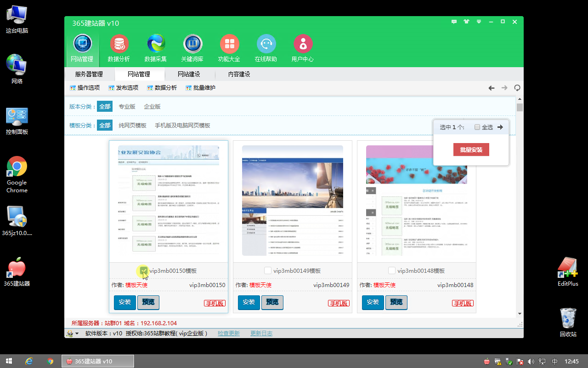Viewport: 588px width, 368px height.
Task: Switch to the 内容建设 tab
Action: pos(239,74)
